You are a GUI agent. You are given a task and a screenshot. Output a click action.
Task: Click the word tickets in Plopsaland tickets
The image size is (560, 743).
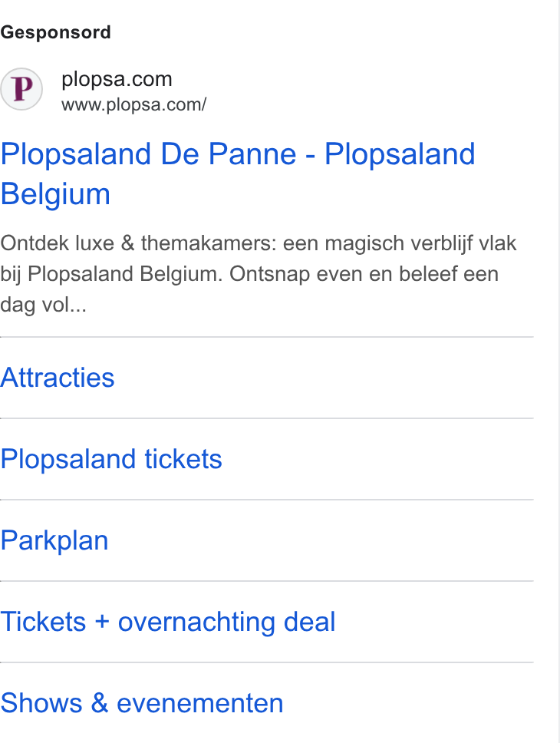[x=183, y=459]
